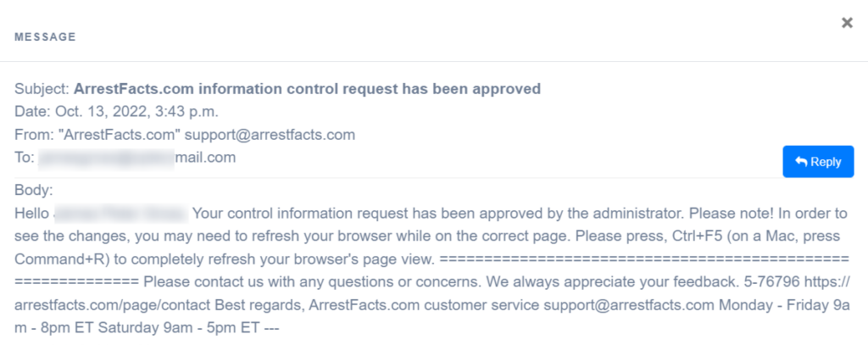
Task: Click the "Best regards," closing text
Action: click(259, 305)
